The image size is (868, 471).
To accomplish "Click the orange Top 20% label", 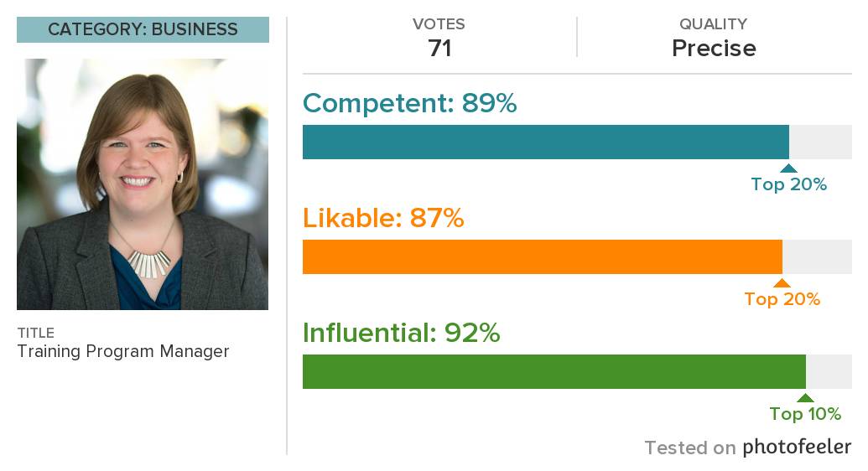I will point(782,299).
